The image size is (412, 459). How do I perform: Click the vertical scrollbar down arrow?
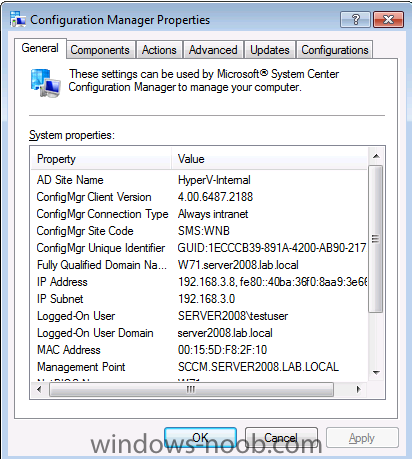(x=376, y=373)
